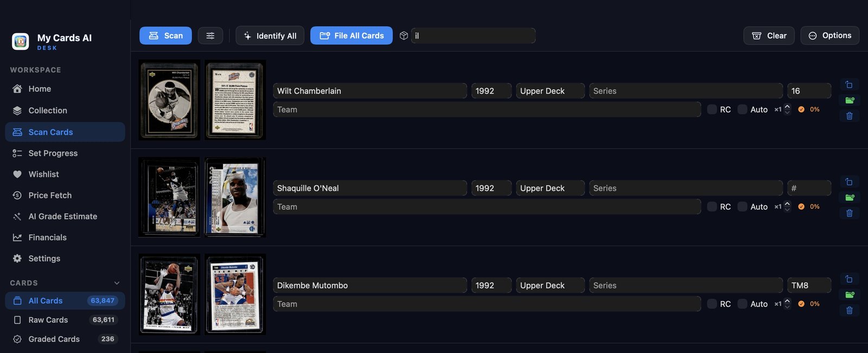Select Graded Cards list

pyautogui.click(x=65, y=339)
